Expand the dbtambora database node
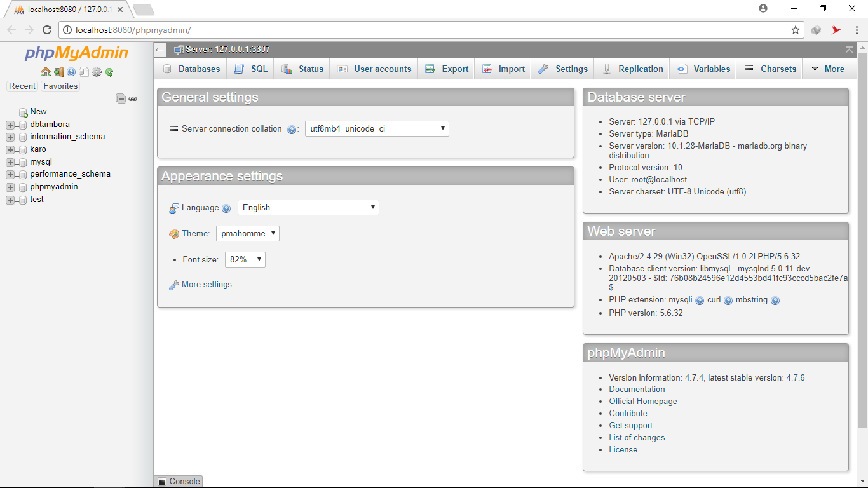 click(10, 125)
